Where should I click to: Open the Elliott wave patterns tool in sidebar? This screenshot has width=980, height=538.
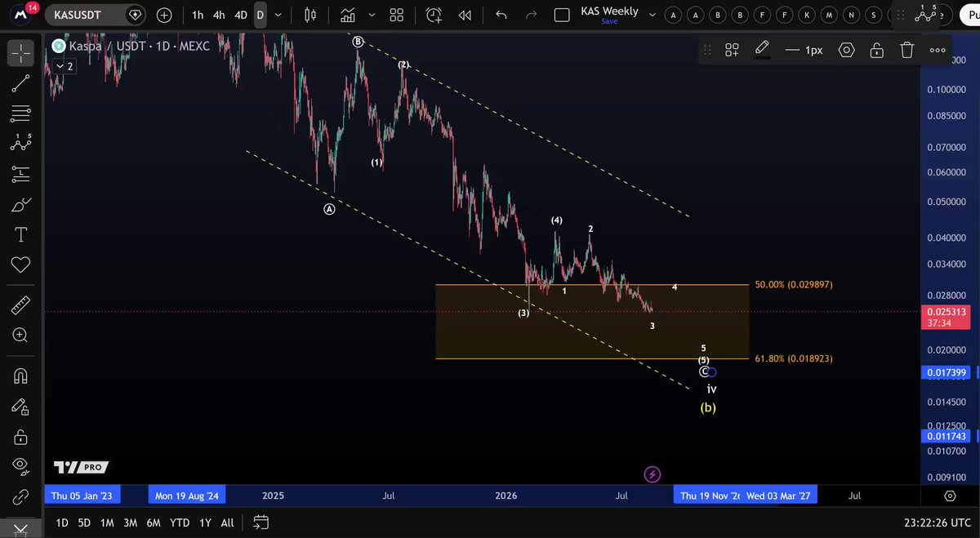tap(20, 142)
